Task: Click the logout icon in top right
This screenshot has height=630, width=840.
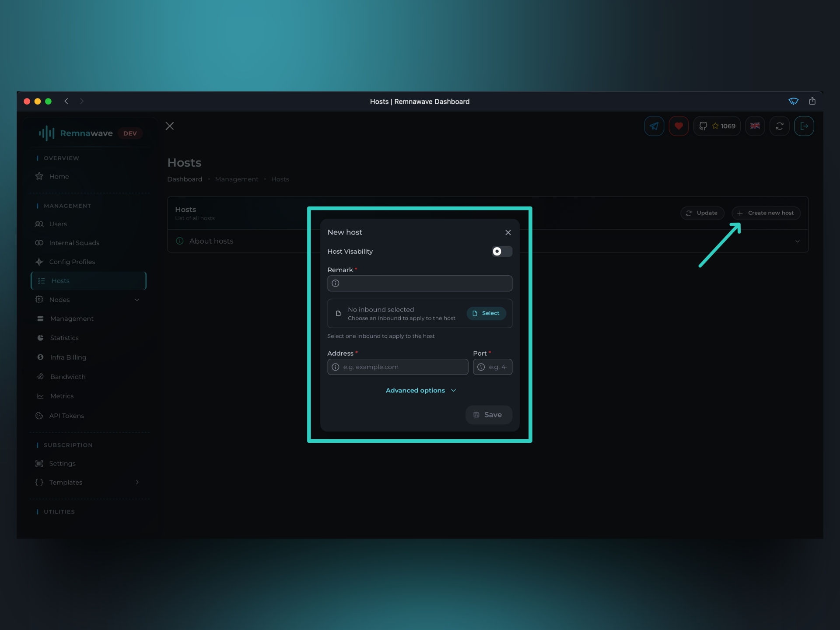Action: pyautogui.click(x=804, y=126)
